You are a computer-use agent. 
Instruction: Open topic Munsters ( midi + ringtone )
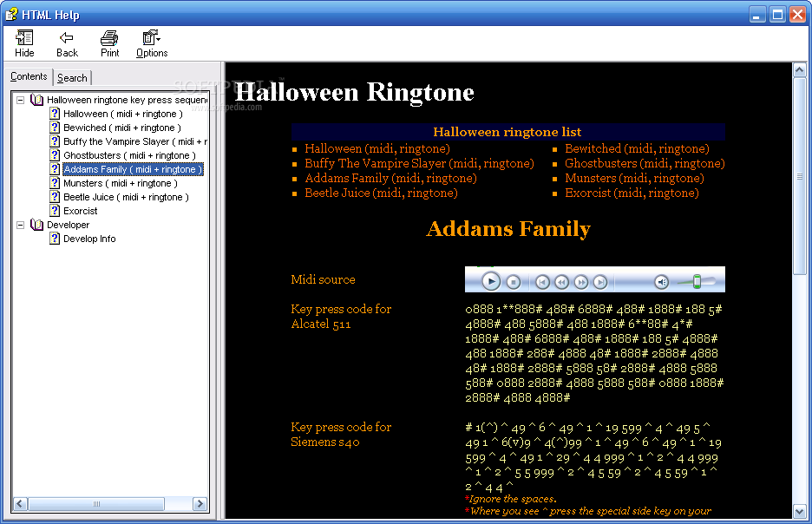[120, 183]
